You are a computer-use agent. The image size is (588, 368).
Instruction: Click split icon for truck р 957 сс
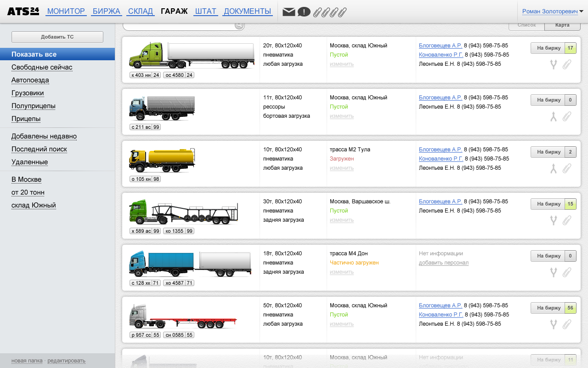pos(554,324)
